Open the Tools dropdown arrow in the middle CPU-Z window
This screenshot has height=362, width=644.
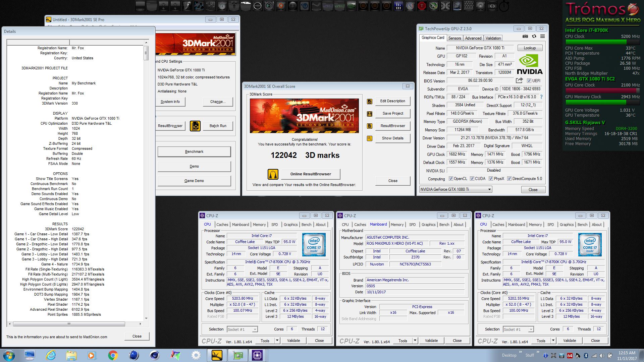pyautogui.click(x=415, y=341)
